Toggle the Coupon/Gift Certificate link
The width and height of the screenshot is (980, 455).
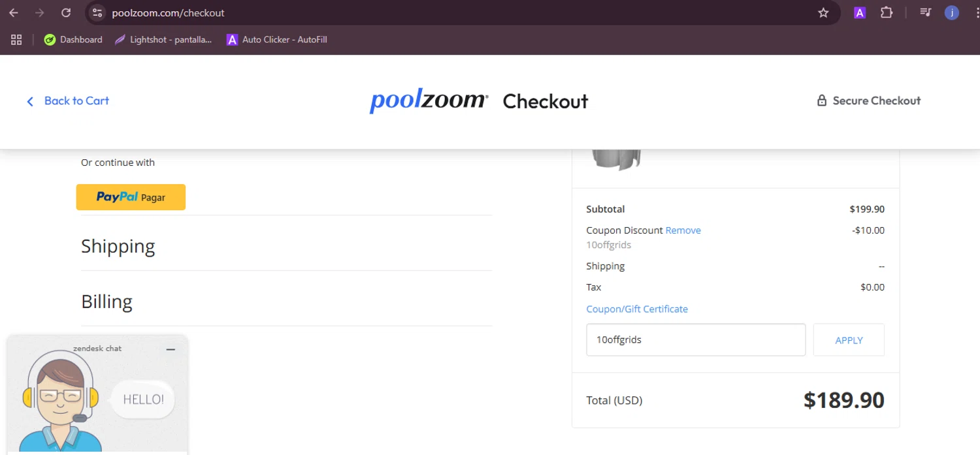point(637,309)
